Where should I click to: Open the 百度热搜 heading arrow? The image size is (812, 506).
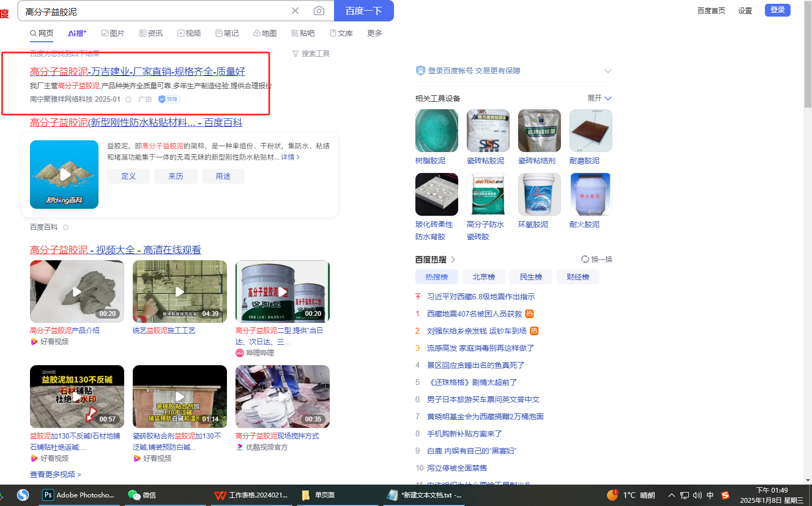tap(453, 260)
